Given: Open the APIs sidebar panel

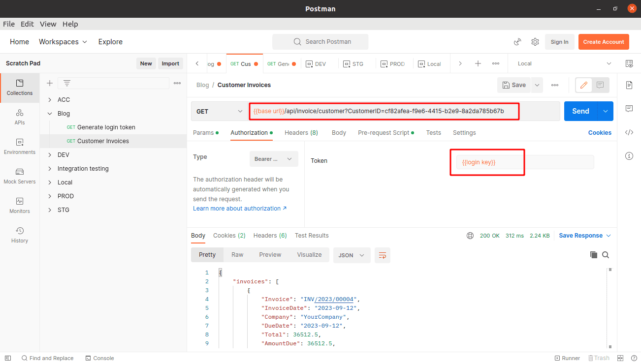Looking at the screenshot, I should [20, 117].
